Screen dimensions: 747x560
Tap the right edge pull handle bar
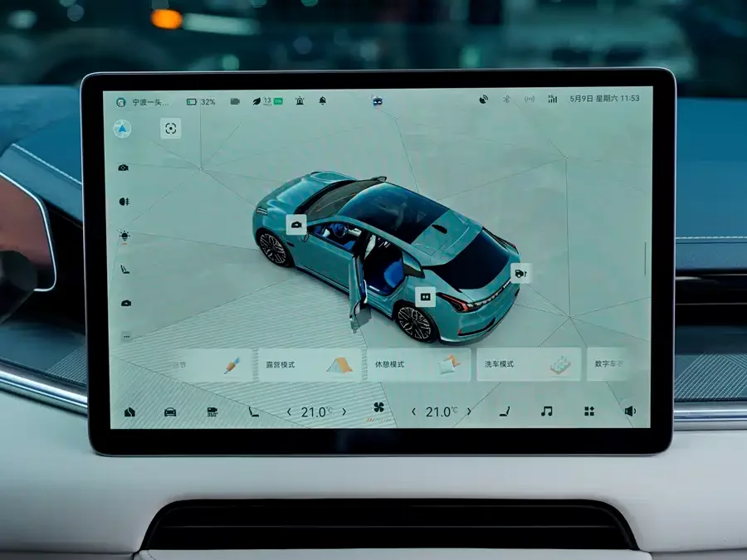(x=646, y=259)
